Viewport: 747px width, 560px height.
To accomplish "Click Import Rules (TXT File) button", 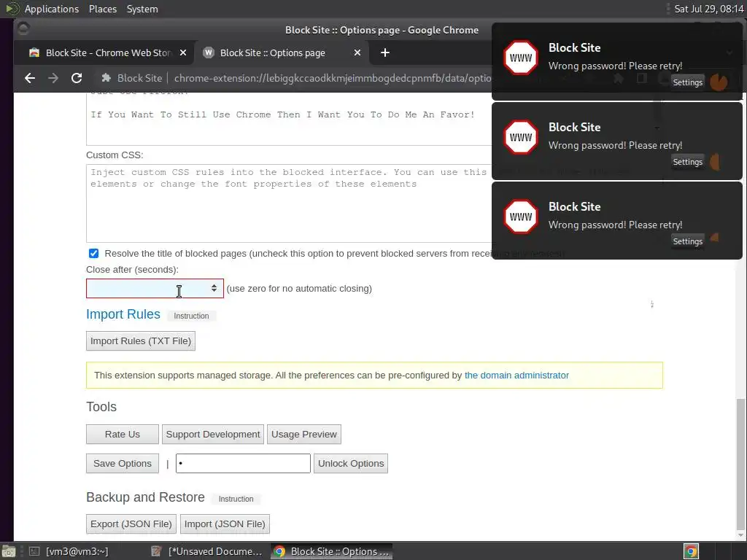I will click(x=141, y=341).
